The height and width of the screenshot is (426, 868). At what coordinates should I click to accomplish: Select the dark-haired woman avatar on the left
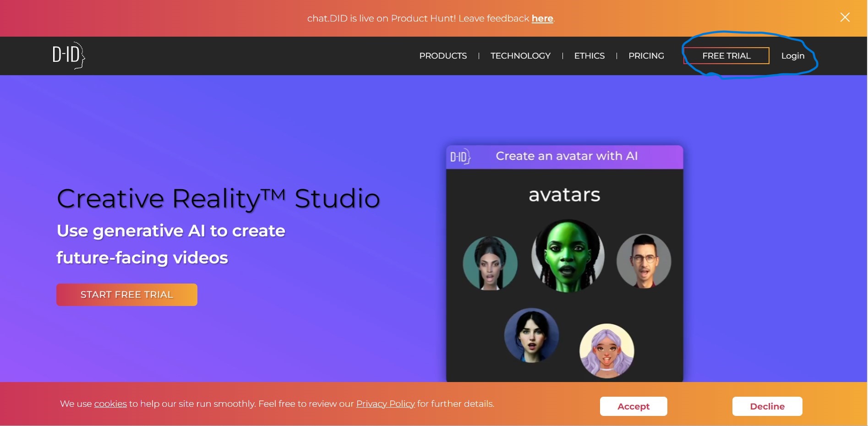coord(490,263)
